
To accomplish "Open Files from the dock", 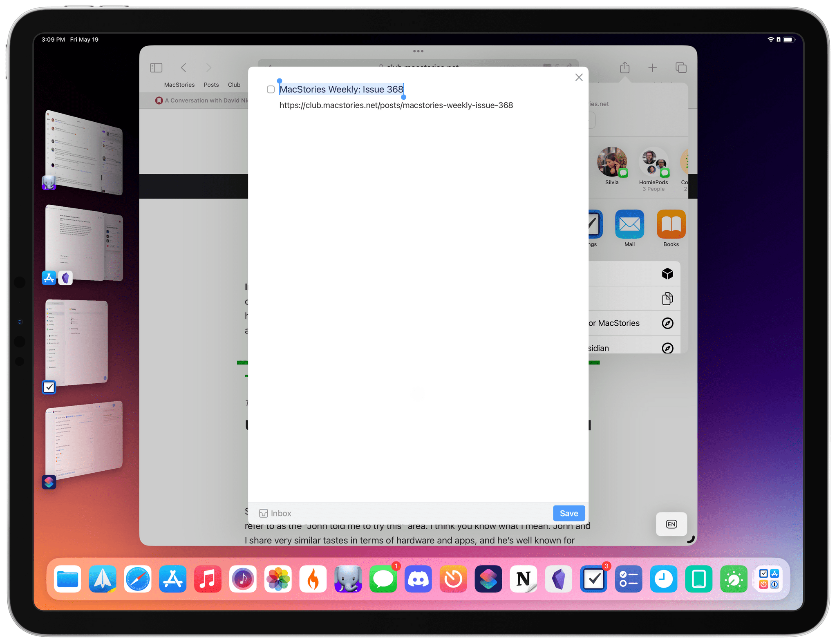I will [x=67, y=579].
